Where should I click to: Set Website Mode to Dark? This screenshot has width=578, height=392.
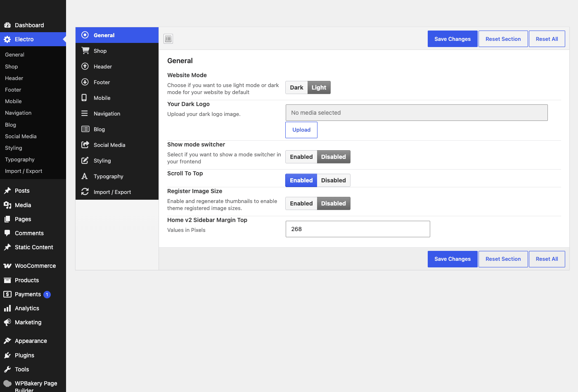296,87
